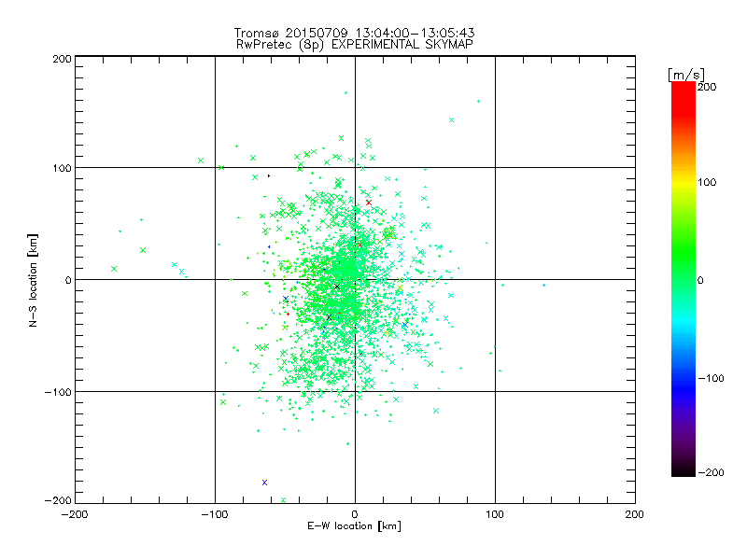747x560 pixels.
Task: Click the y-axis tick label '100'
Action: tap(62, 168)
